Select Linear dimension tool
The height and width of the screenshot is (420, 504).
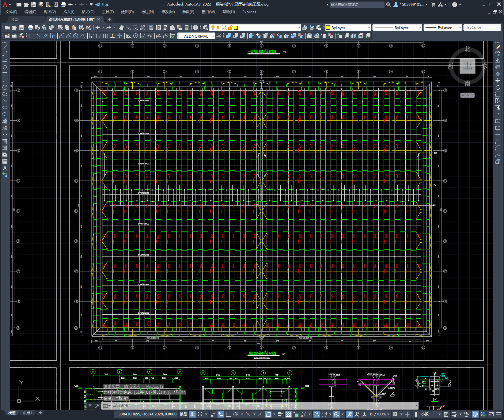tap(31, 36)
